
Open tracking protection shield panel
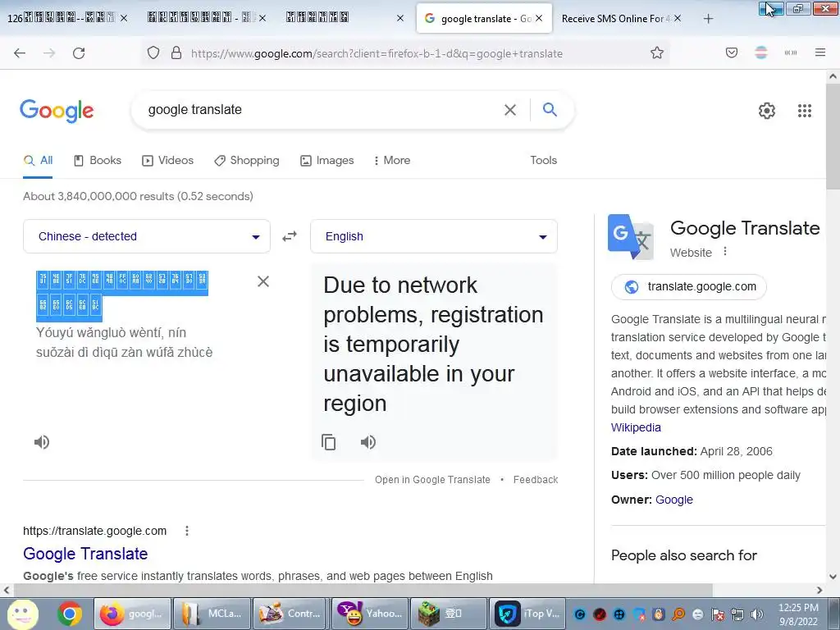153,53
